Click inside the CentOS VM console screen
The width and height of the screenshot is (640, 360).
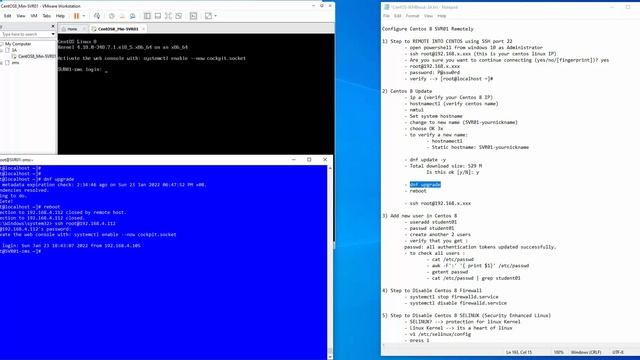coord(196,94)
